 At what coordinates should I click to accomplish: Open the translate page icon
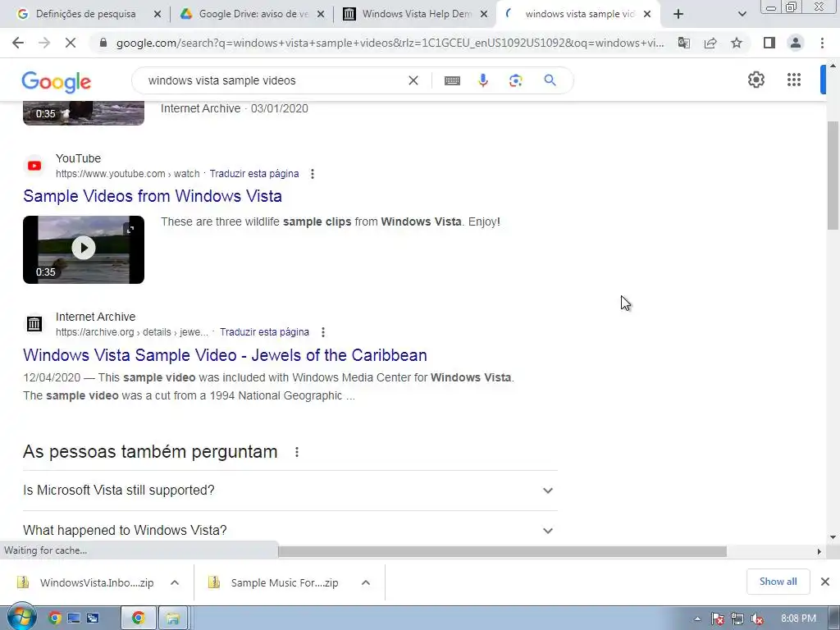(683, 43)
